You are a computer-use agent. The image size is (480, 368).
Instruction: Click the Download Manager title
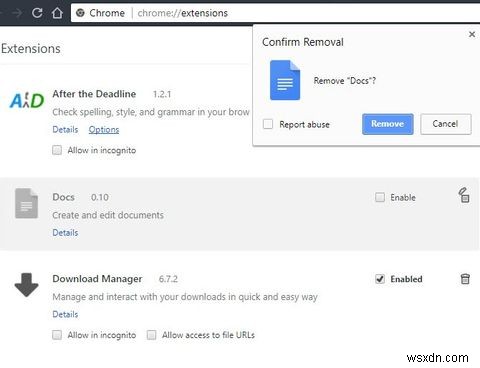(97, 279)
